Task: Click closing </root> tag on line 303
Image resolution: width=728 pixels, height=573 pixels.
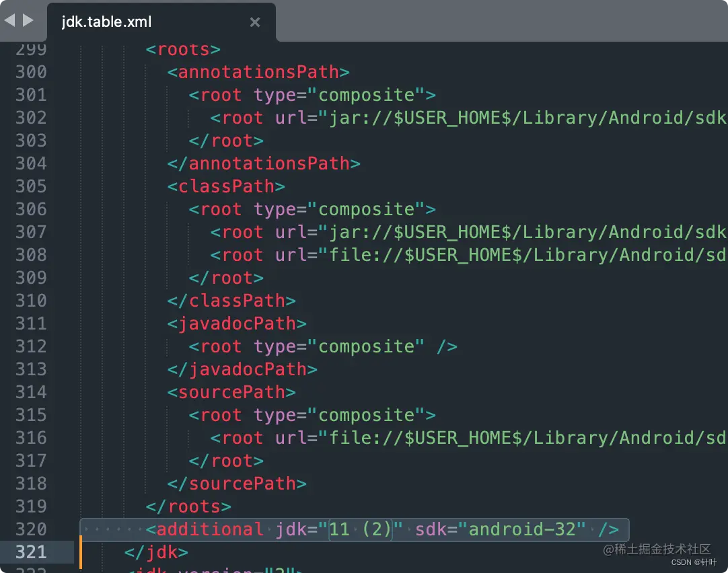Action: pyautogui.click(x=226, y=141)
